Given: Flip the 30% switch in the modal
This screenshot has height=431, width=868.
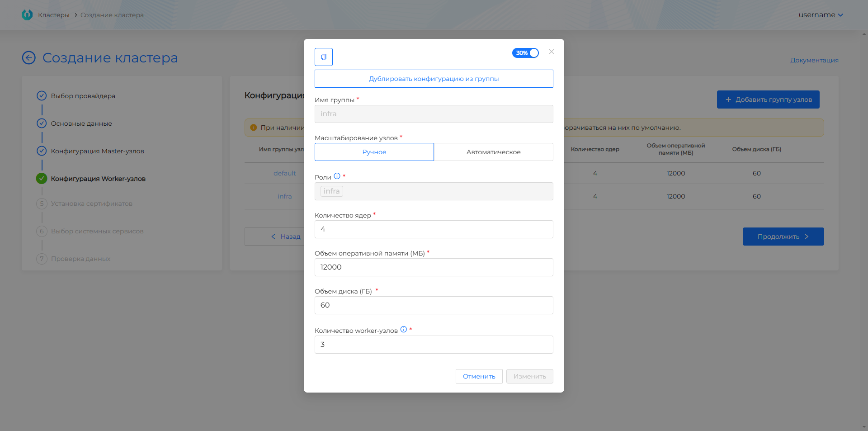Looking at the screenshot, I should coord(525,52).
